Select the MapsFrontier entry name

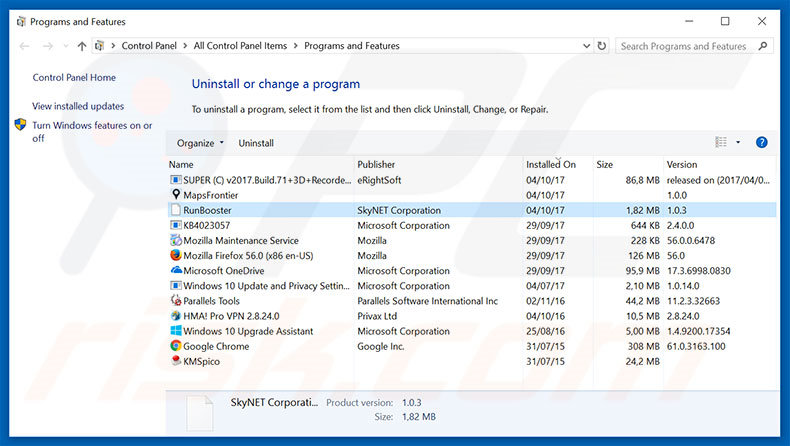click(x=211, y=195)
